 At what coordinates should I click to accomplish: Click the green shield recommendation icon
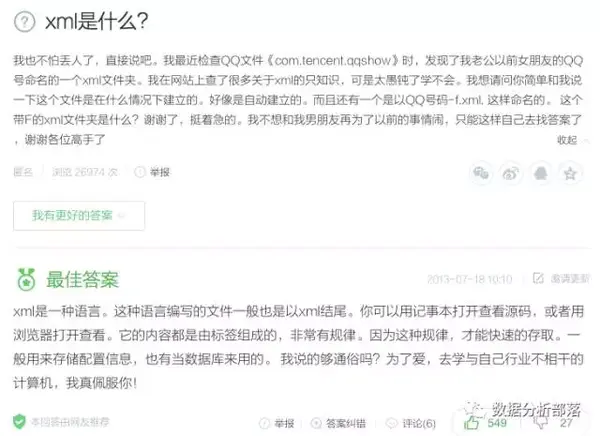pos(19,421)
